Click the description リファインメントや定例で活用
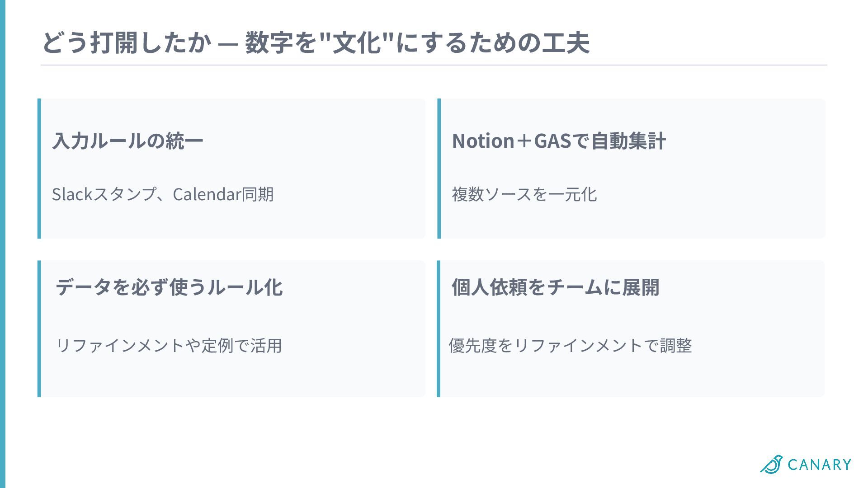868x488 pixels. (169, 346)
